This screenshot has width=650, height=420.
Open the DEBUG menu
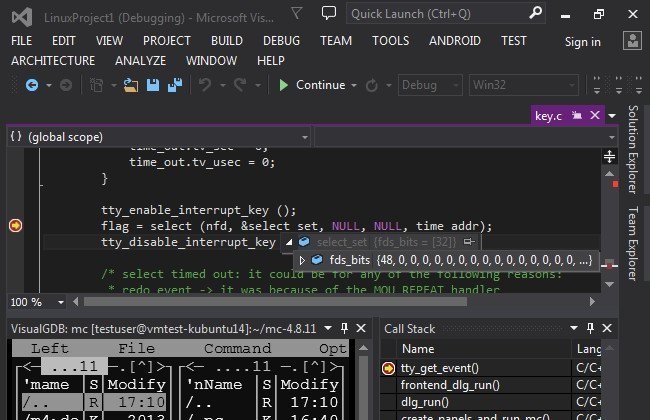point(281,41)
